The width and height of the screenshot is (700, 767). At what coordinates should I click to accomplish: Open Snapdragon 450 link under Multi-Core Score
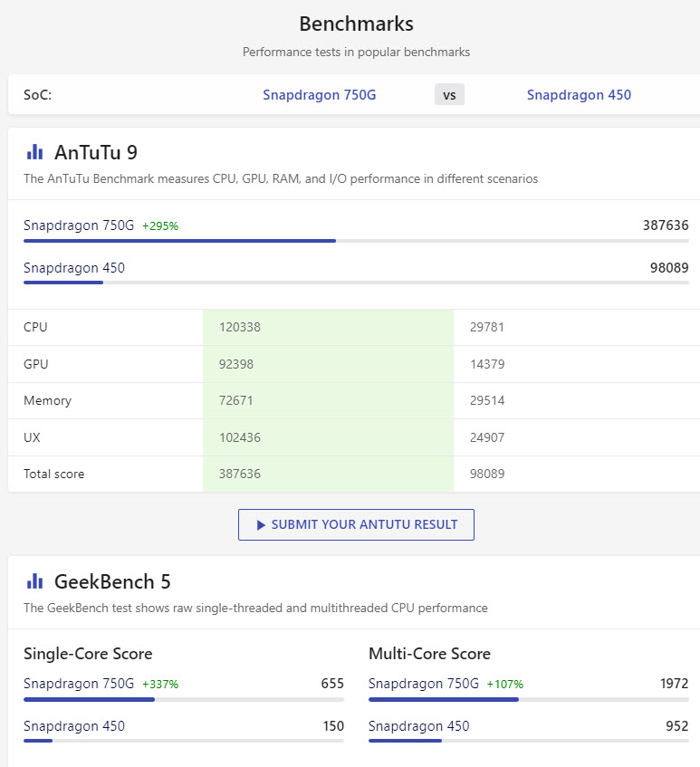419,726
